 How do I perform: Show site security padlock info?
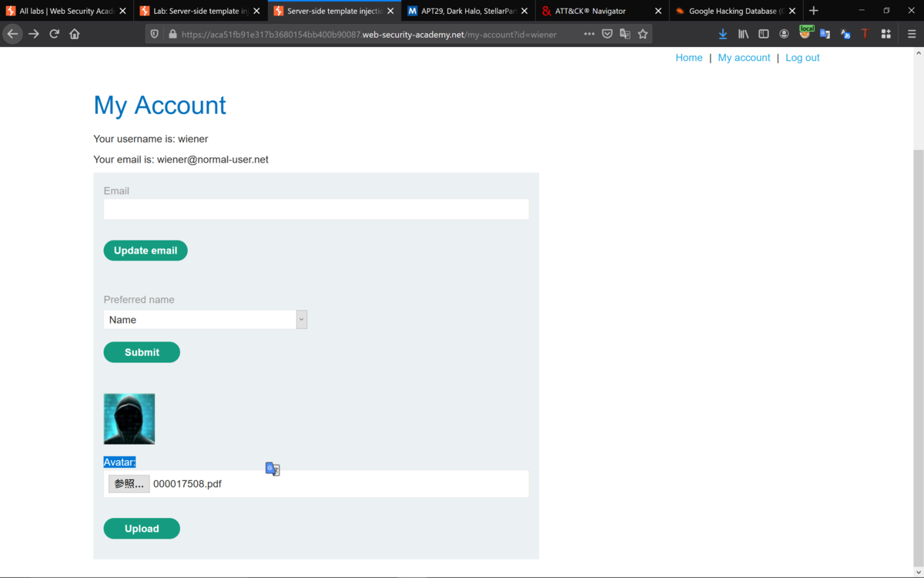172,34
